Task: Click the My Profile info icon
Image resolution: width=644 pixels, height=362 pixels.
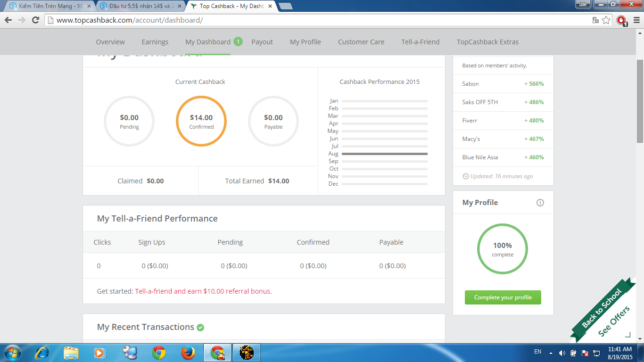Action: point(540,203)
